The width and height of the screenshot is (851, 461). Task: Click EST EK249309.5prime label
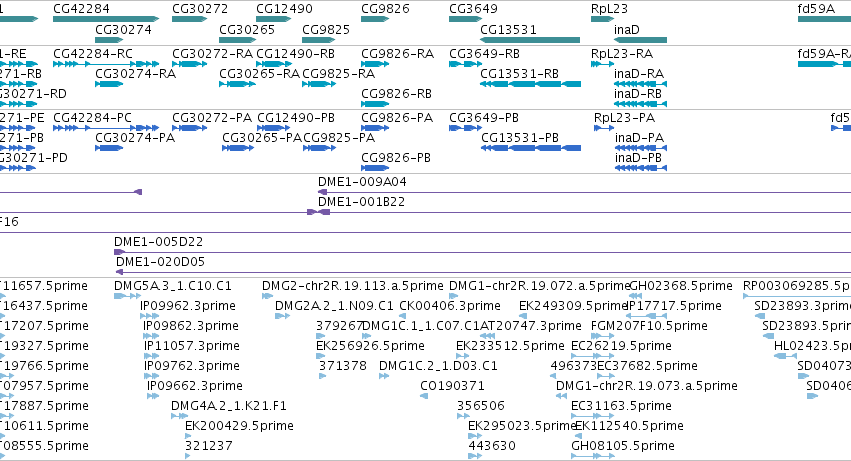573,306
